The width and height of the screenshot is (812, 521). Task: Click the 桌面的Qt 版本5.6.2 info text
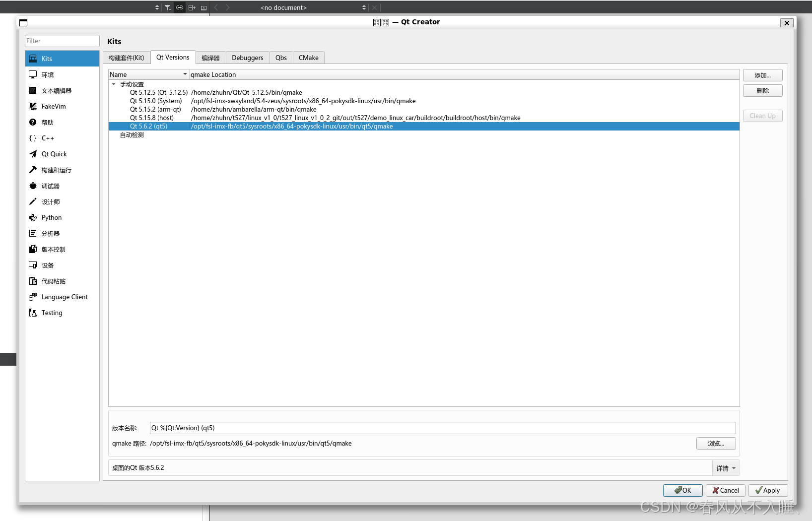pos(138,468)
